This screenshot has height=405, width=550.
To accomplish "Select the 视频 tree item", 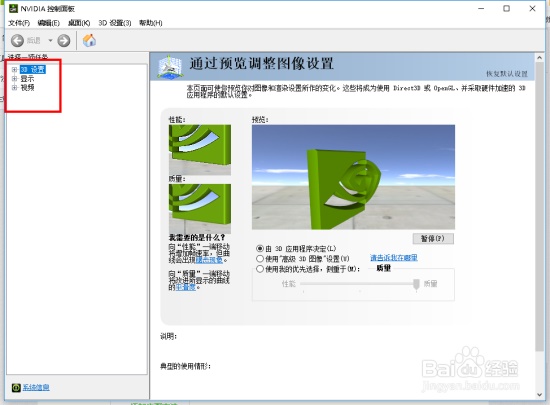I will pos(27,88).
